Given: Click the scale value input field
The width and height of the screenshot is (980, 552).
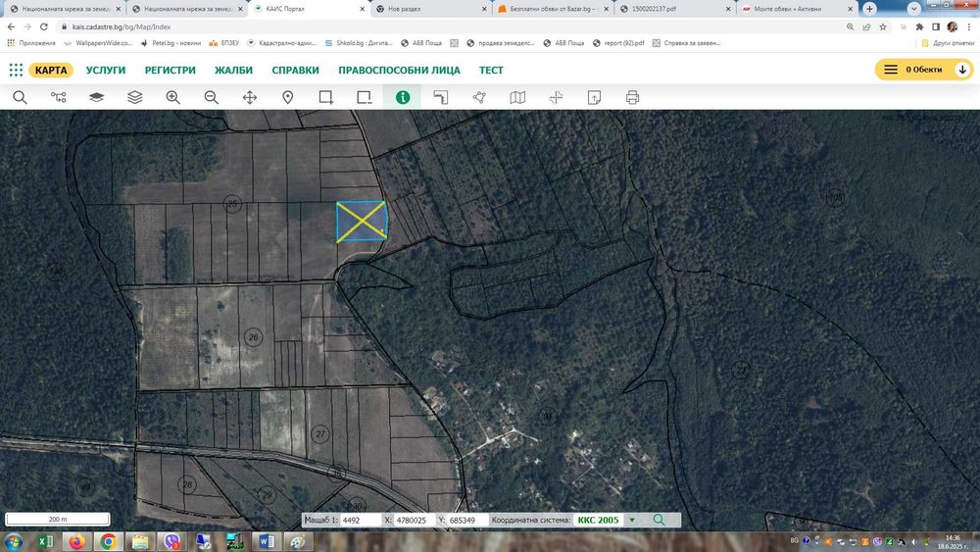Looking at the screenshot, I should point(361,520).
